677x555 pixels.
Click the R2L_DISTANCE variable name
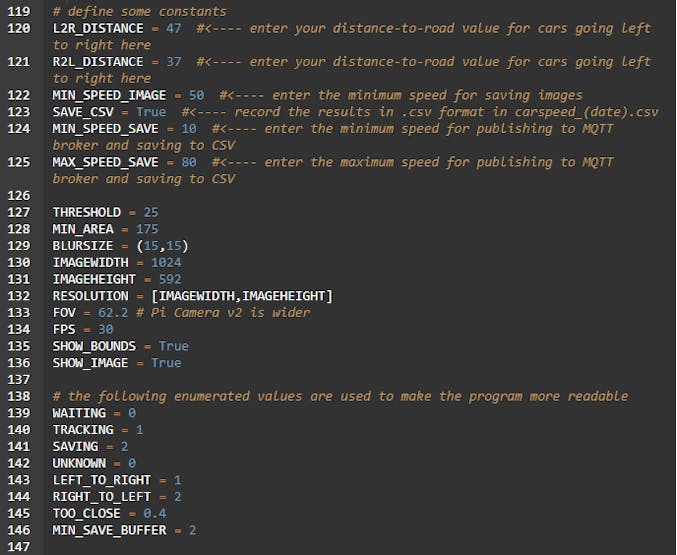(98, 62)
